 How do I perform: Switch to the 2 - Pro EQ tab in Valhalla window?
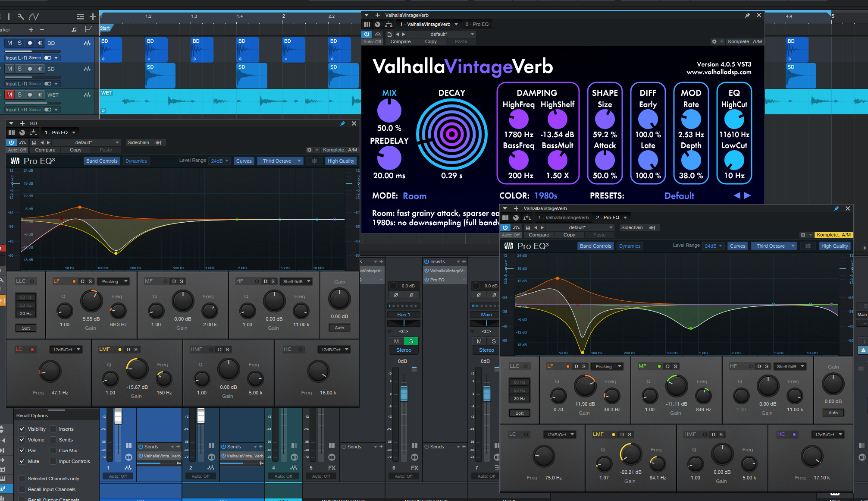(x=477, y=24)
